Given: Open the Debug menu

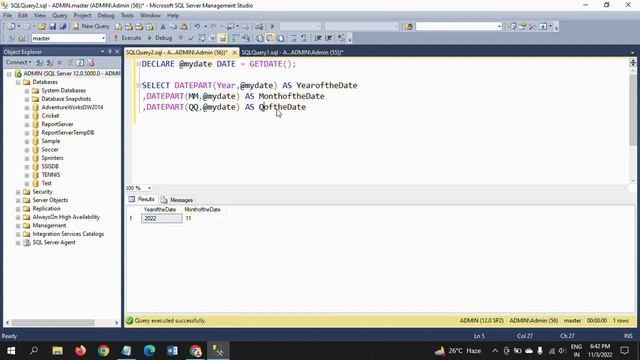Looking at the screenshot, I should [x=106, y=16].
